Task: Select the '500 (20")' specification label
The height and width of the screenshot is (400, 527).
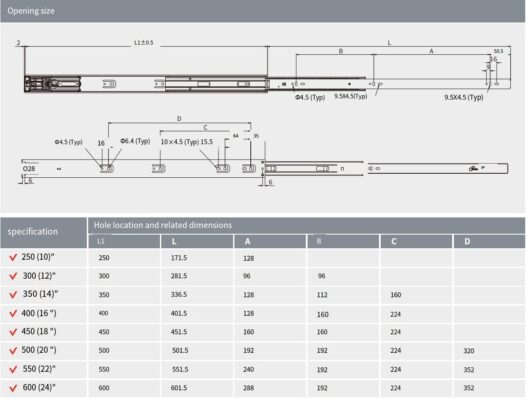Action: [x=39, y=350]
